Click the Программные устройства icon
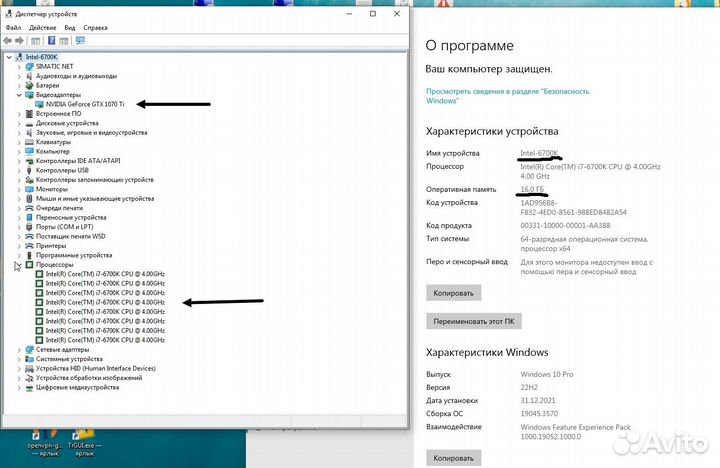Image resolution: width=720 pixels, height=468 pixels. tap(29, 255)
